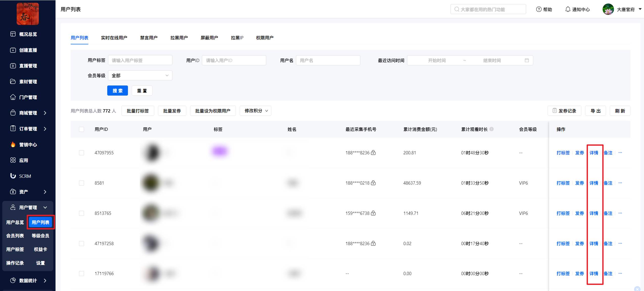Viewport: 644px width, 291px height.
Task: Open 创建直播 create broadcast sidebar icon
Action: (13, 50)
